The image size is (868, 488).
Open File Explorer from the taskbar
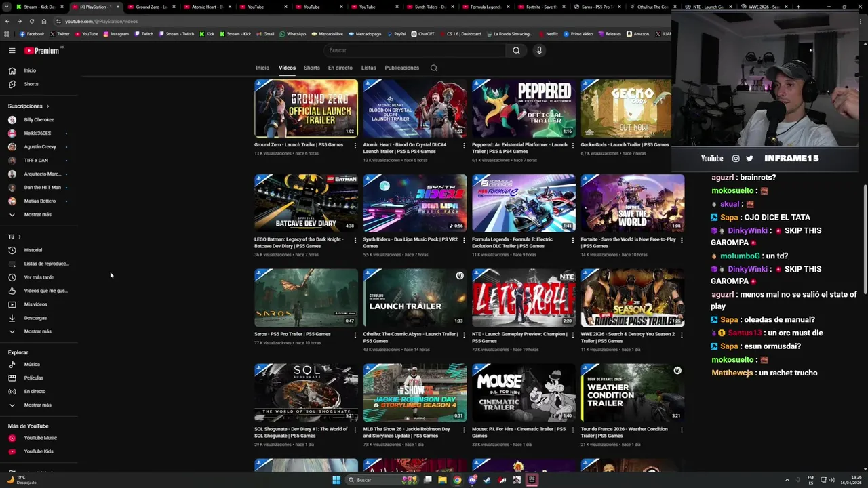(x=442, y=480)
